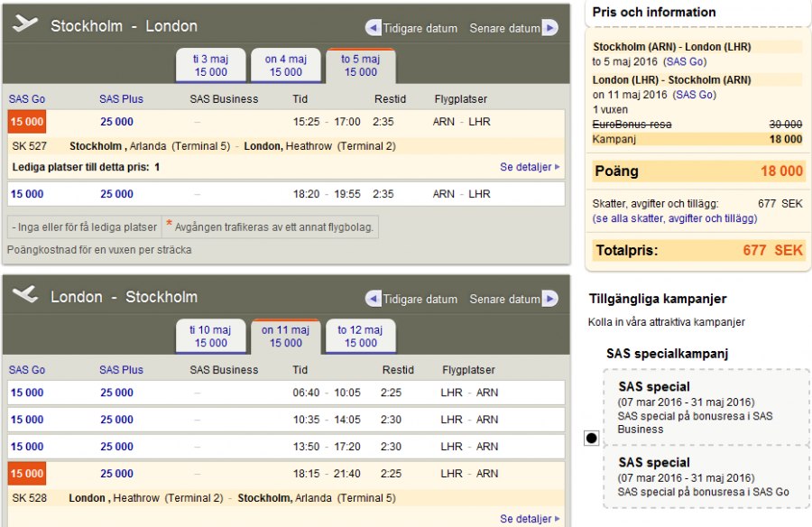This screenshot has width=812, height=527.
Task: Open the se alla skatter, avgifter och tillägg link
Action: tap(675, 218)
